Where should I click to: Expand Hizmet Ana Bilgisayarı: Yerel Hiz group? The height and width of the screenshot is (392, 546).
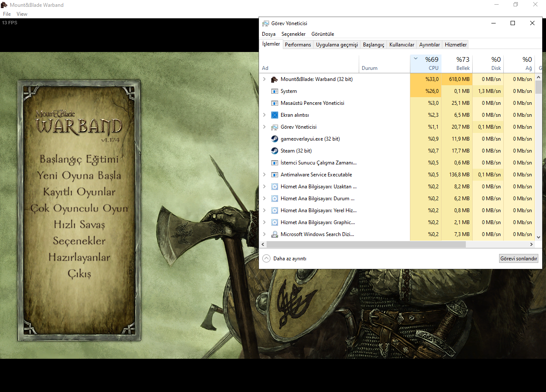[264, 210]
